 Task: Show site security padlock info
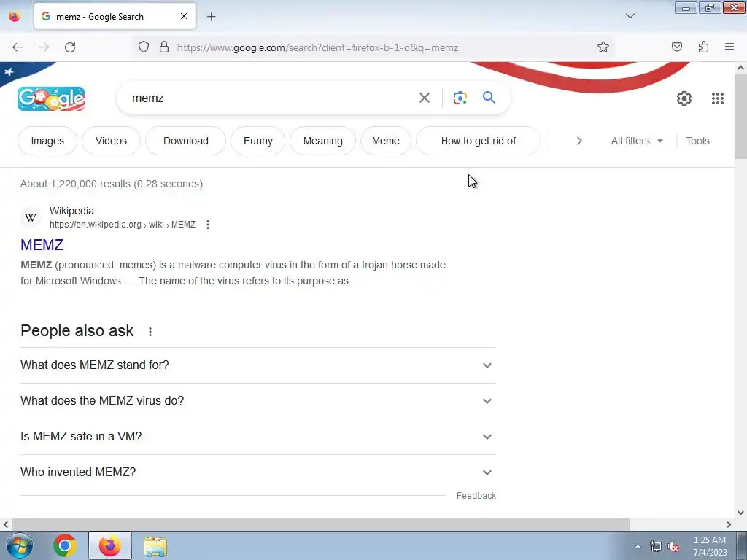pos(164,47)
